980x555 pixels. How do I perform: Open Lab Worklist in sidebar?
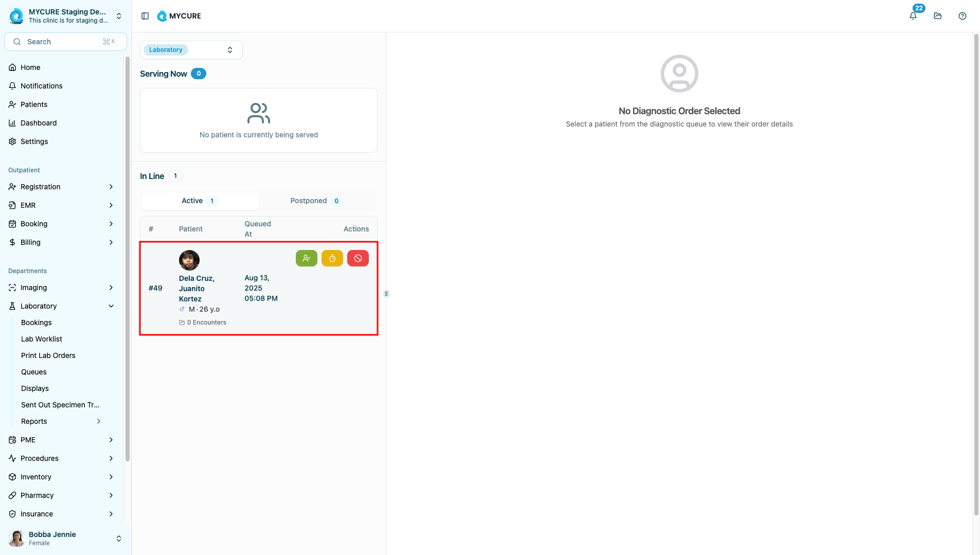click(42, 339)
